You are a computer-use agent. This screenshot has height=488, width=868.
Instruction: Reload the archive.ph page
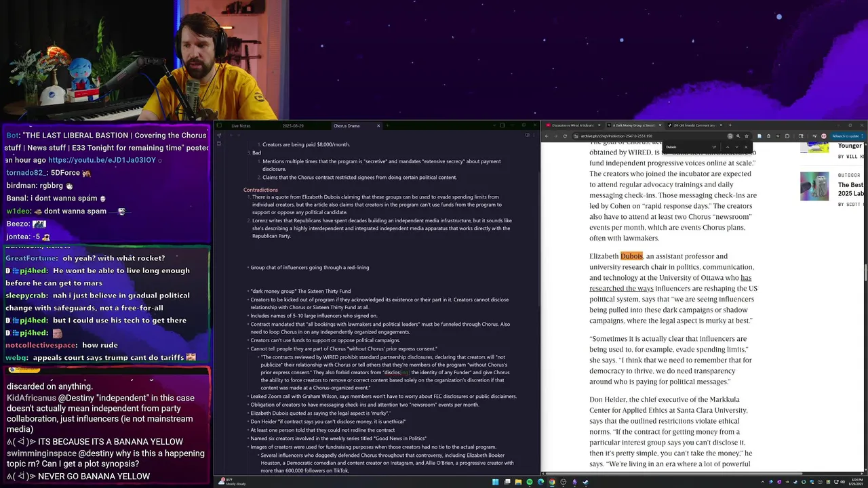(x=565, y=136)
